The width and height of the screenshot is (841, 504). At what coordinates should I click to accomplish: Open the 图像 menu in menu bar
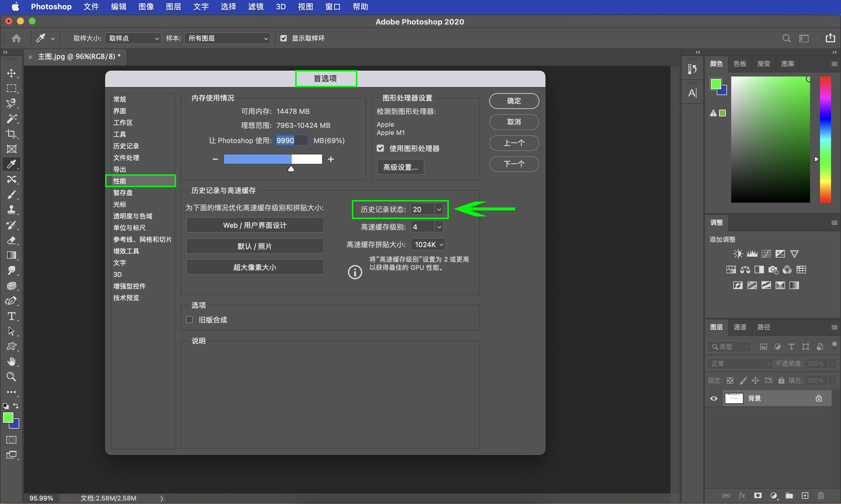coord(146,7)
